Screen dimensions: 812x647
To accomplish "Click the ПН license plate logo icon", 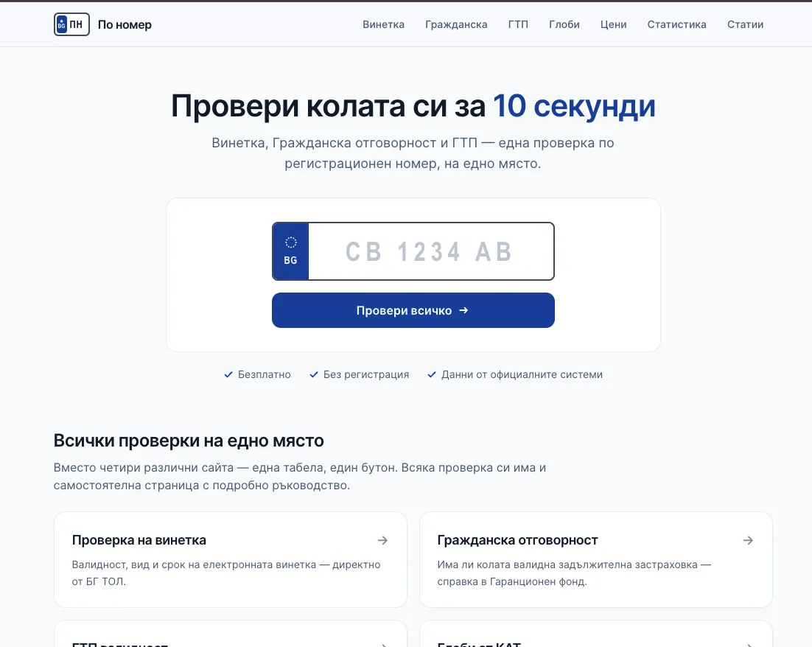I will pos(71,24).
